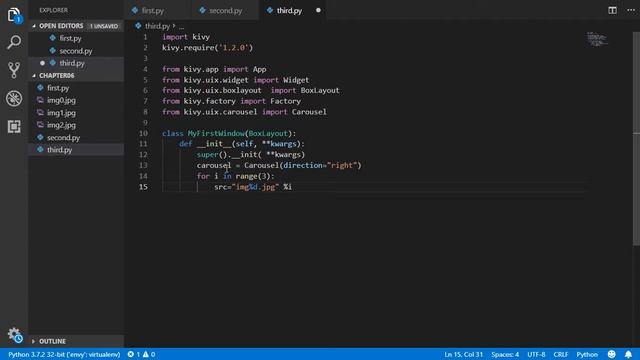Click 'import kivy' on line 1

point(186,37)
